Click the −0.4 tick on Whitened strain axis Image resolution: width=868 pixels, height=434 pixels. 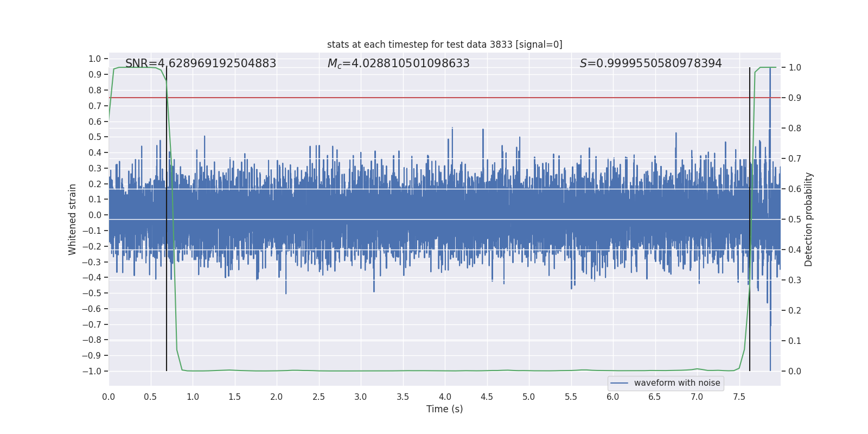(x=92, y=277)
